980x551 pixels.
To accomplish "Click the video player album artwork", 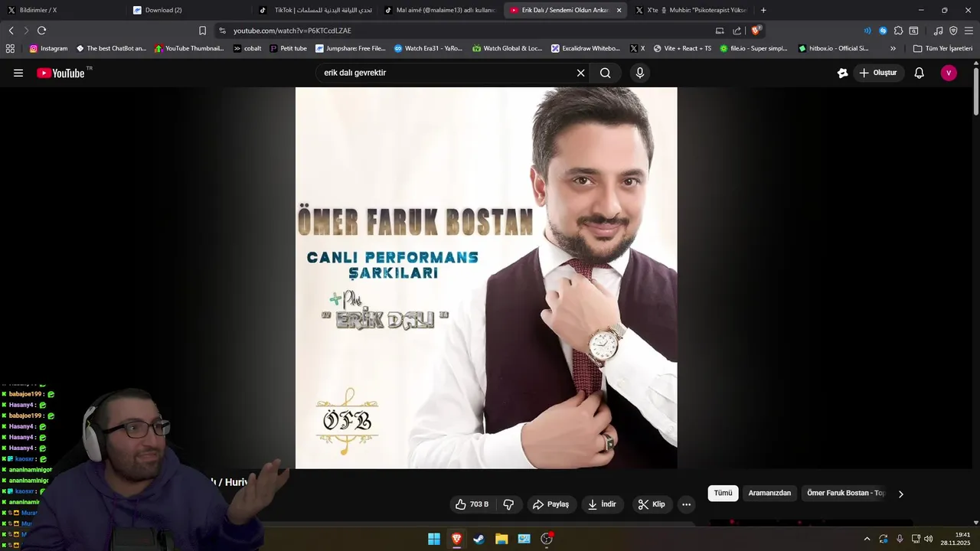I will tap(486, 278).
